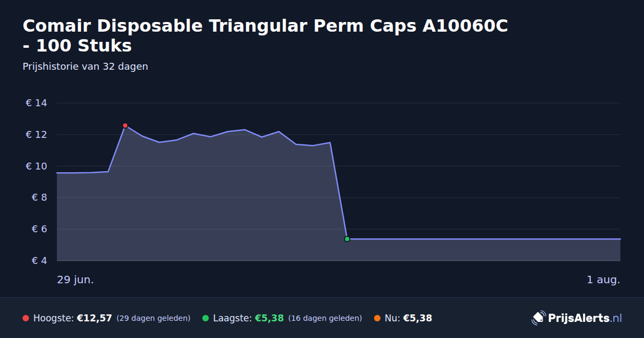Click the product title Comair Disposable Perm Caps

[265, 35]
